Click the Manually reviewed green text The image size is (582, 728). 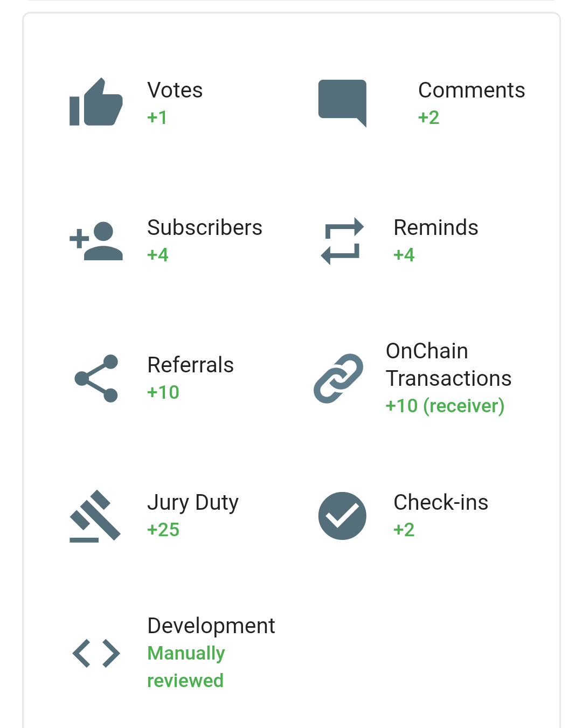coord(186,667)
